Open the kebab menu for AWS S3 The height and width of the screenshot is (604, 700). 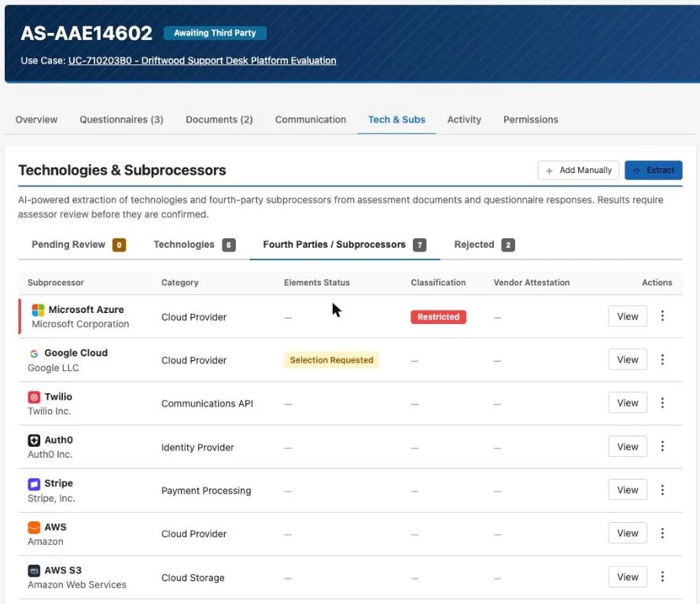coord(662,576)
